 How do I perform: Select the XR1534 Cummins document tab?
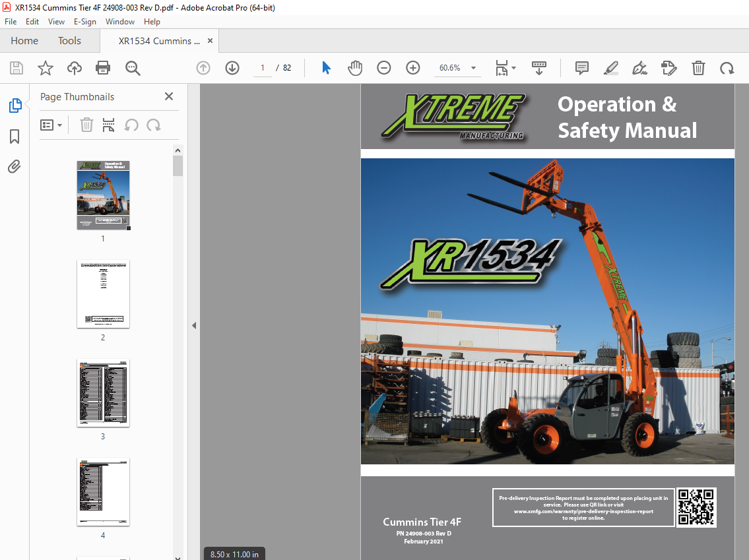pos(158,41)
